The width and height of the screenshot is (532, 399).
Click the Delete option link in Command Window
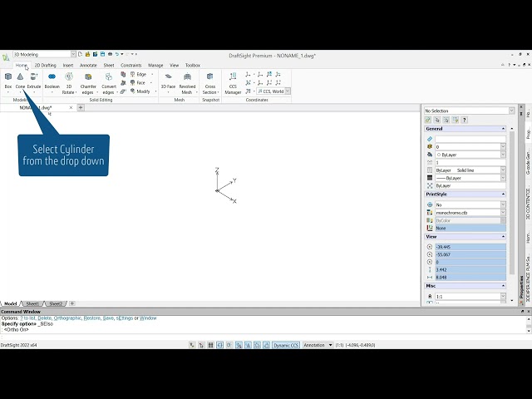click(x=44, y=318)
